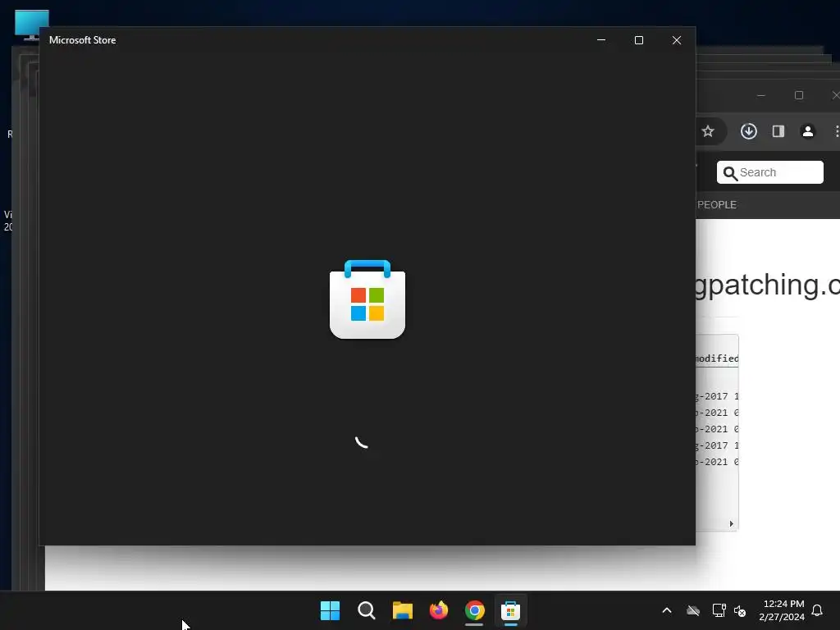The image size is (840, 630).
Task: Open the Windows Start menu
Action: (x=330, y=610)
